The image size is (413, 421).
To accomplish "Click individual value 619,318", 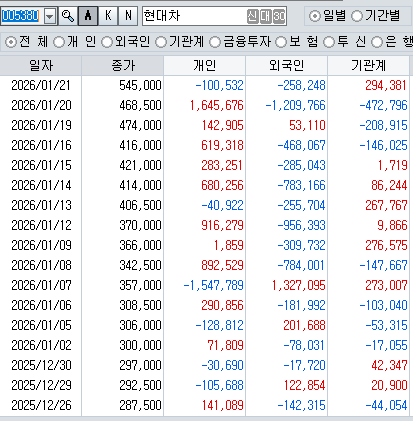I will (222, 146).
